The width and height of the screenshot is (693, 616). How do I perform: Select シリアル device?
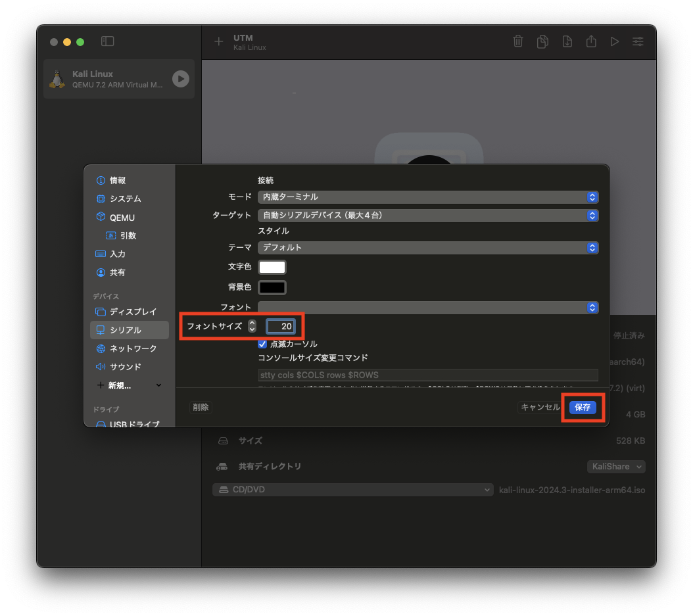click(129, 330)
